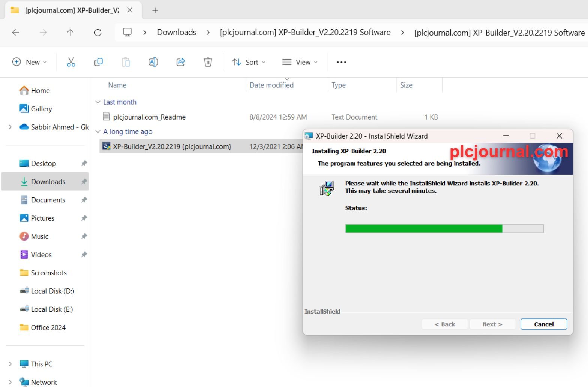Expand chevron after Downloads in address bar
The width and height of the screenshot is (588, 387).
pyautogui.click(x=208, y=33)
